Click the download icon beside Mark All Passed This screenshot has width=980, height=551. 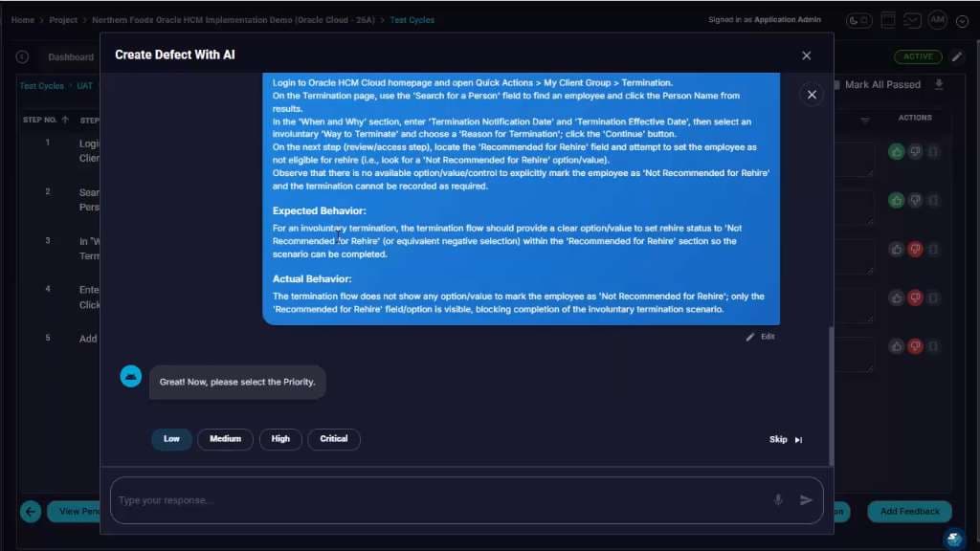click(939, 84)
